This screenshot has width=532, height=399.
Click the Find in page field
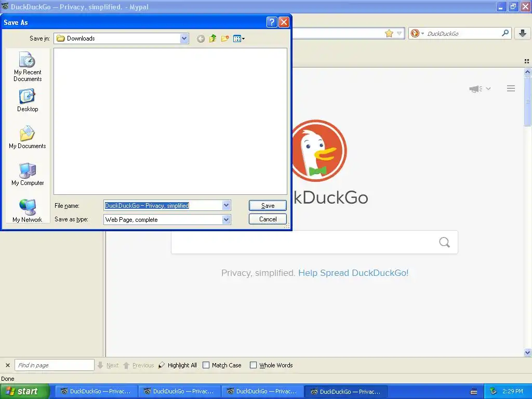[54, 365]
